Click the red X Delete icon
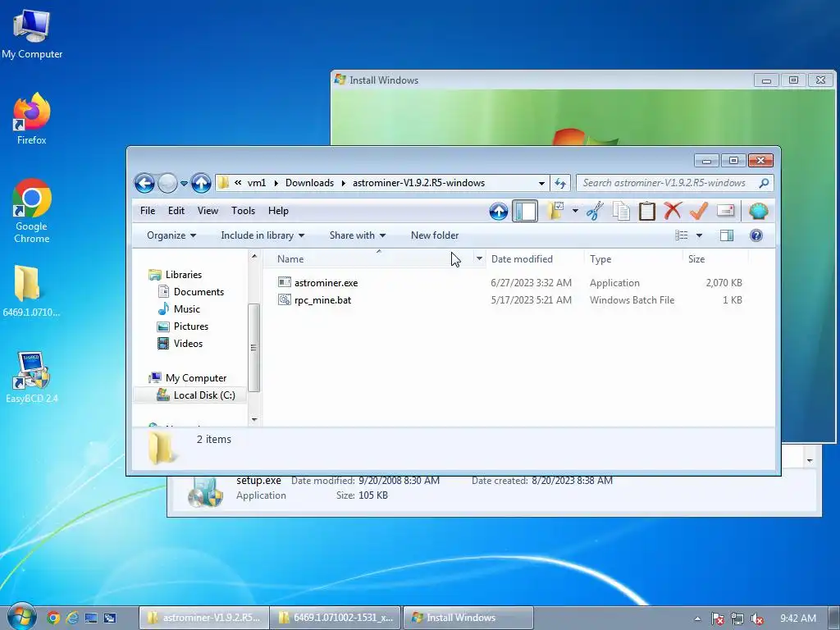 (673, 211)
